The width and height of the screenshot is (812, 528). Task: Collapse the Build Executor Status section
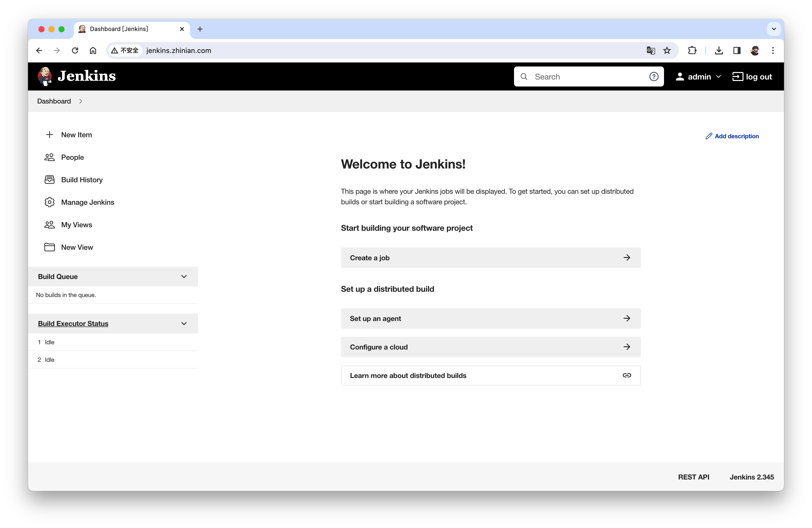tap(183, 323)
